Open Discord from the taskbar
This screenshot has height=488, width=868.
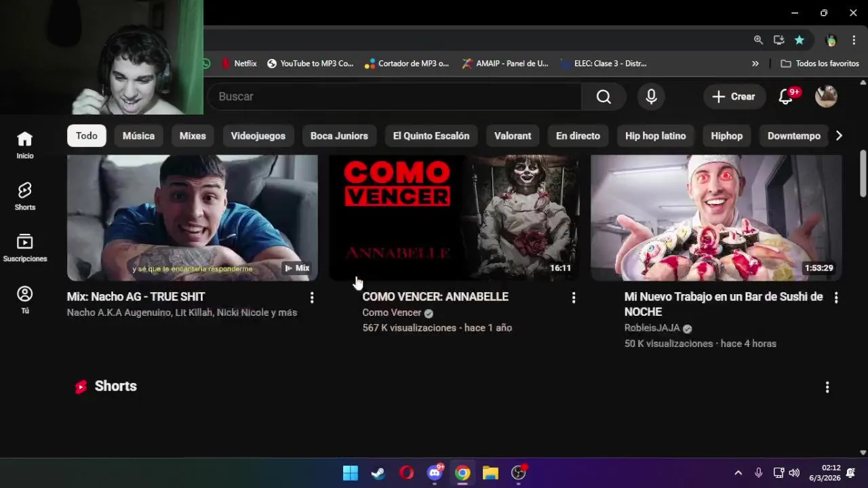[435, 473]
